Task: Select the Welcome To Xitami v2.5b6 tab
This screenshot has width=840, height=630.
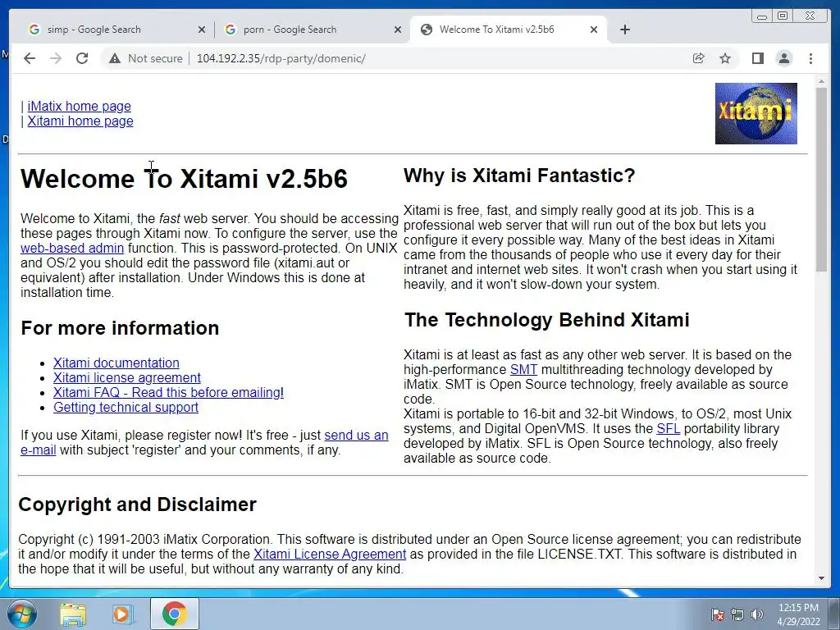Action: pyautogui.click(x=508, y=30)
